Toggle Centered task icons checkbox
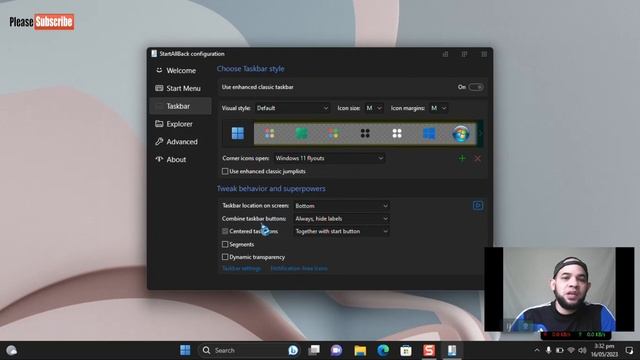 click(x=225, y=231)
